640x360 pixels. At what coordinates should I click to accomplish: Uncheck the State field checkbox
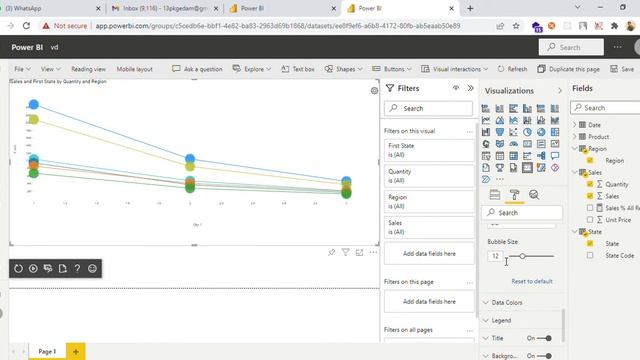coord(590,243)
